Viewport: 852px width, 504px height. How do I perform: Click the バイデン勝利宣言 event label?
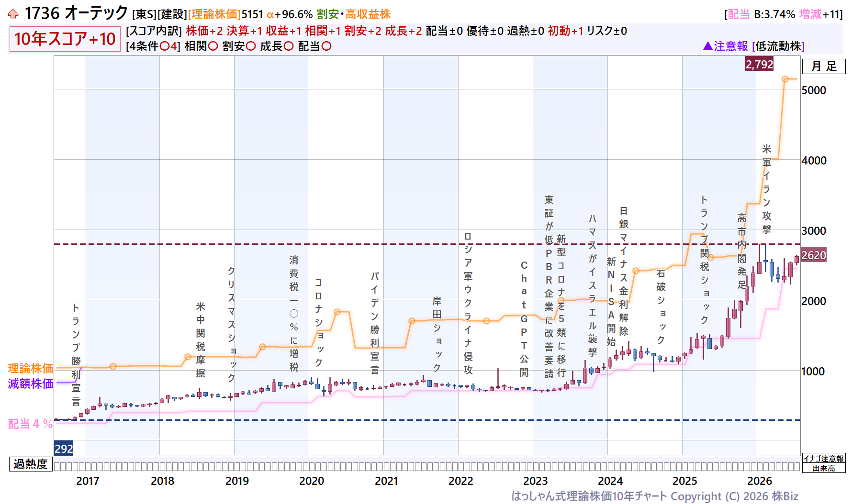pyautogui.click(x=375, y=323)
